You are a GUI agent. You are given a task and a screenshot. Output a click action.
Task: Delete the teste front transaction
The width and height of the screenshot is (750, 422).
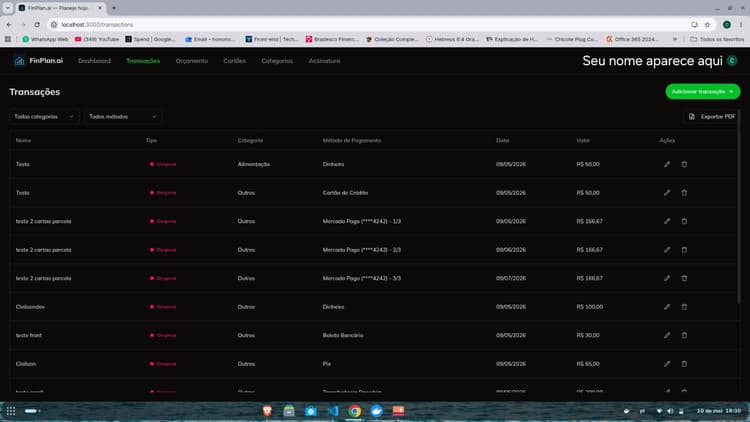coord(684,335)
